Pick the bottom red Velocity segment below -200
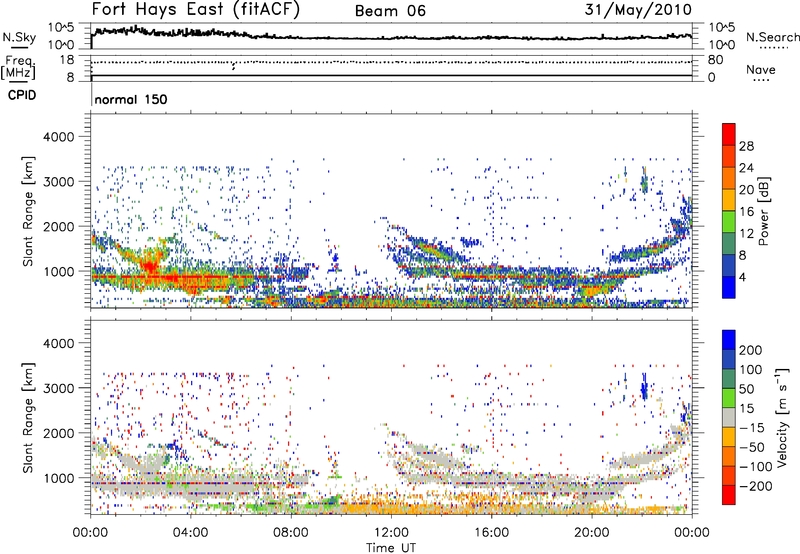This screenshot has height=554, width=800. pos(729,495)
